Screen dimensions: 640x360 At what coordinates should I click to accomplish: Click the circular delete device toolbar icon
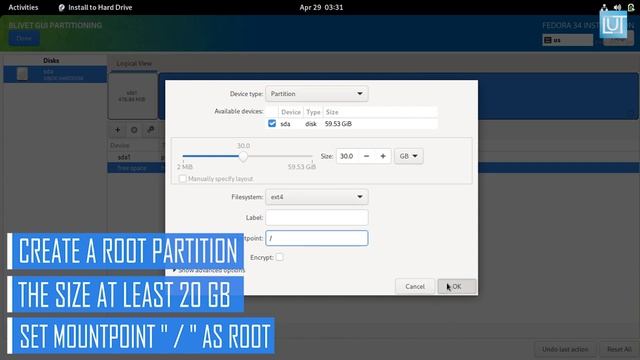click(134, 130)
